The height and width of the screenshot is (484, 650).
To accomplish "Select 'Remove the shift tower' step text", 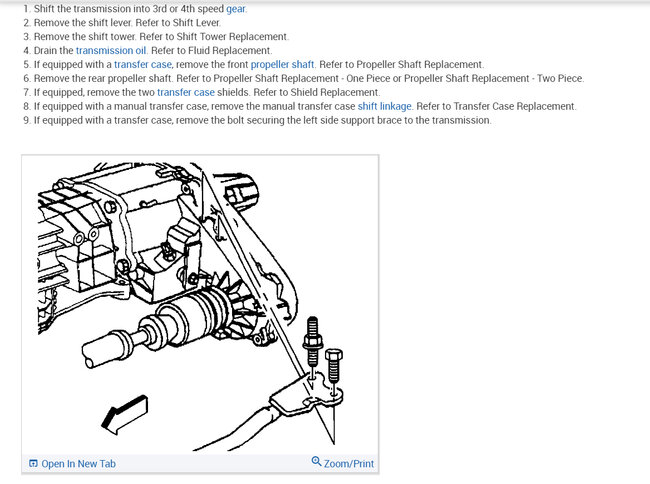I will pos(85,37).
